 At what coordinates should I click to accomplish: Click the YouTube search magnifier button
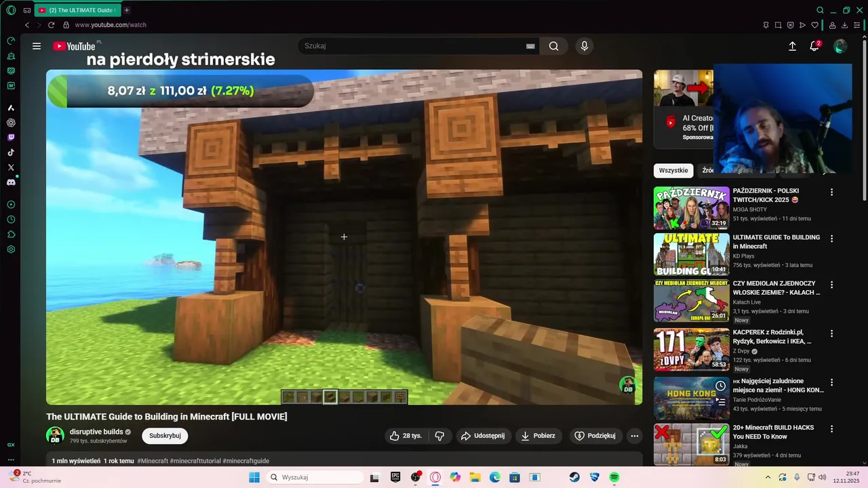click(554, 46)
